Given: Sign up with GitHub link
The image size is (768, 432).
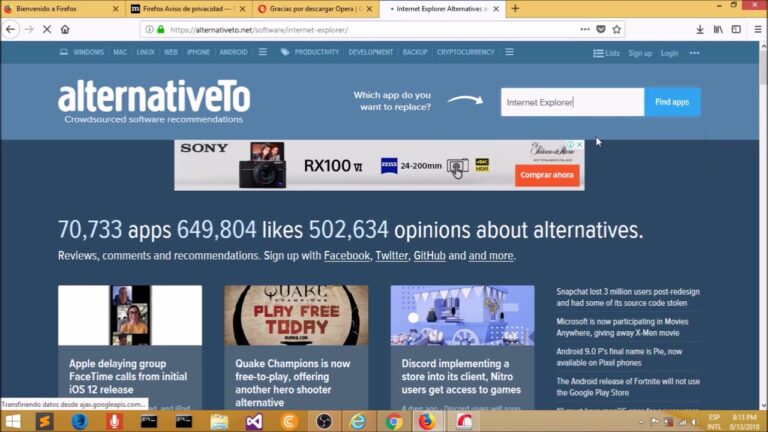Looking at the screenshot, I should (430, 256).
